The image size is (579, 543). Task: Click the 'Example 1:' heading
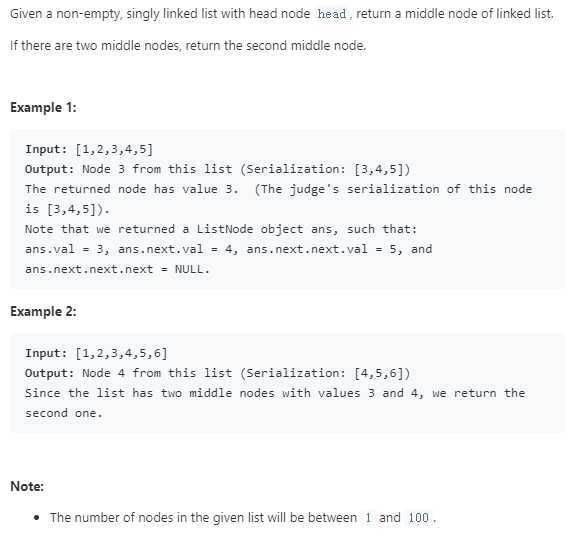(43, 107)
